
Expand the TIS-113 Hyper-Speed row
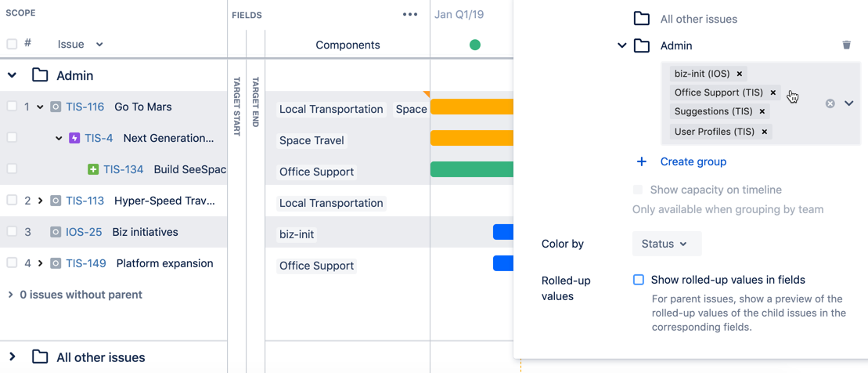pyautogui.click(x=41, y=201)
